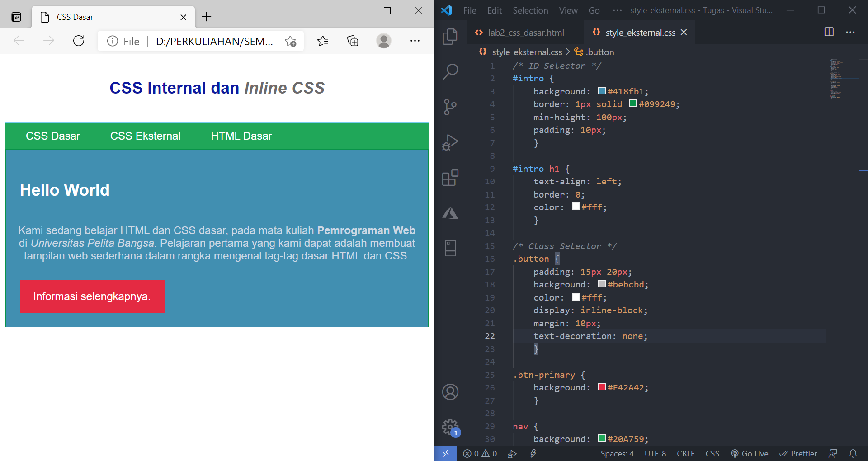Open the View menu in VS Code
868x461 pixels.
[x=568, y=10]
